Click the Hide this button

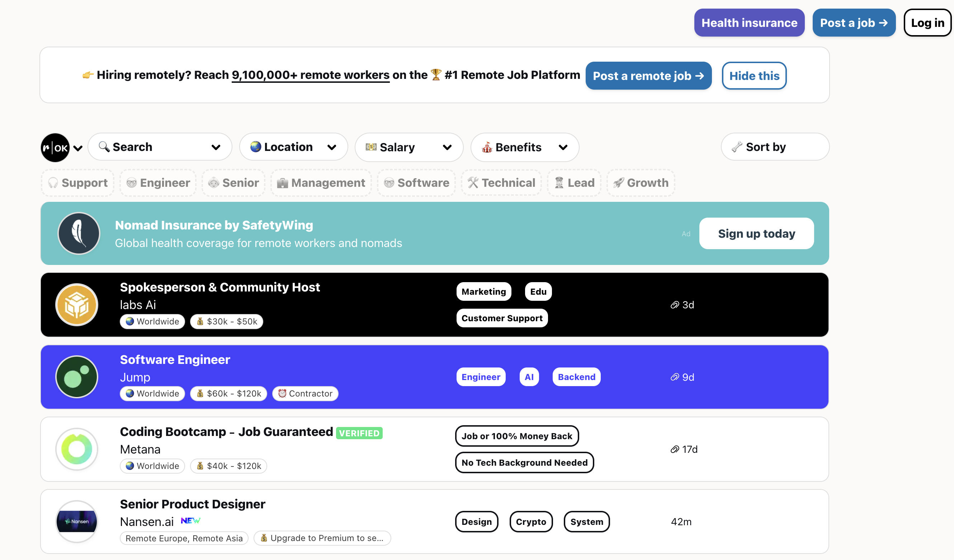(x=754, y=76)
